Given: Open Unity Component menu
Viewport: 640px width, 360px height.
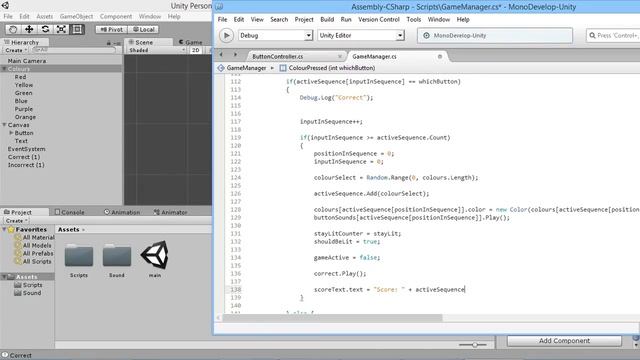Looking at the screenshot, I should tap(116, 16).
